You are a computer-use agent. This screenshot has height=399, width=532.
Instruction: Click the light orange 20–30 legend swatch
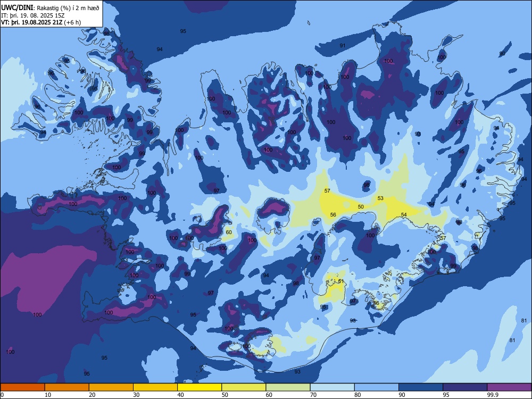tap(111, 387)
